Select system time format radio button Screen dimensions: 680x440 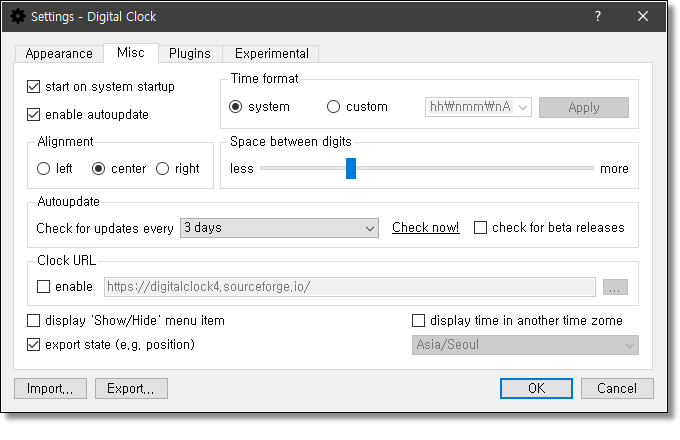[x=235, y=107]
